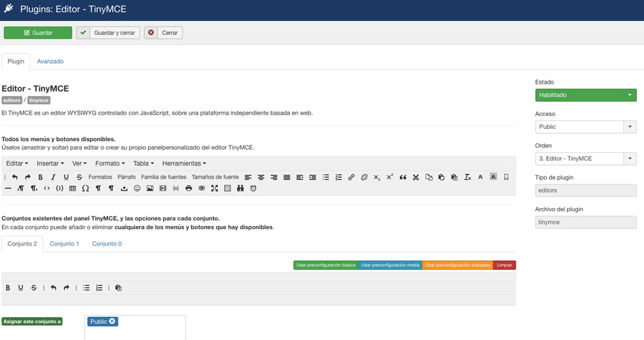Click the clear formatting icon
The width and height of the screenshot is (644, 340).
(468, 177)
